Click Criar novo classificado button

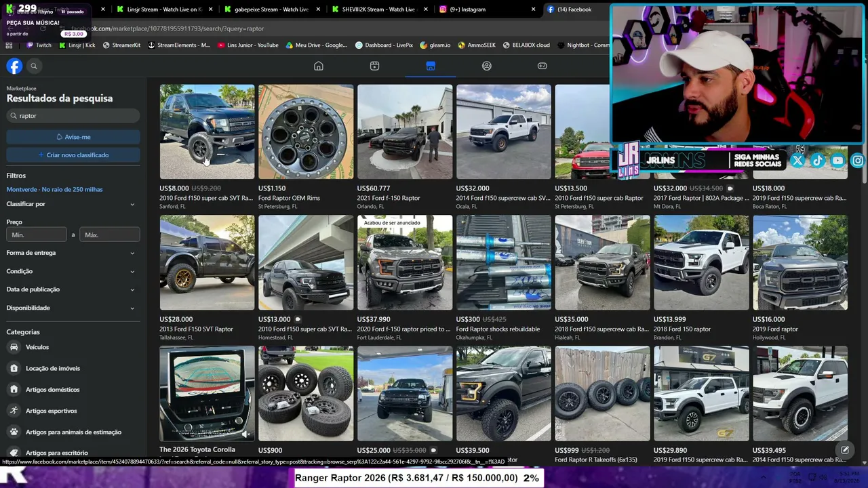point(73,155)
